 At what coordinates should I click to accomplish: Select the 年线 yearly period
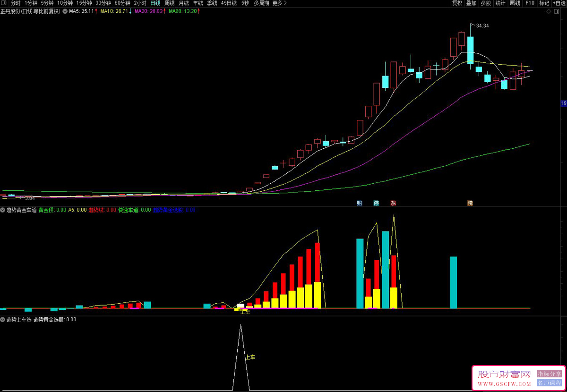tap(198, 3)
